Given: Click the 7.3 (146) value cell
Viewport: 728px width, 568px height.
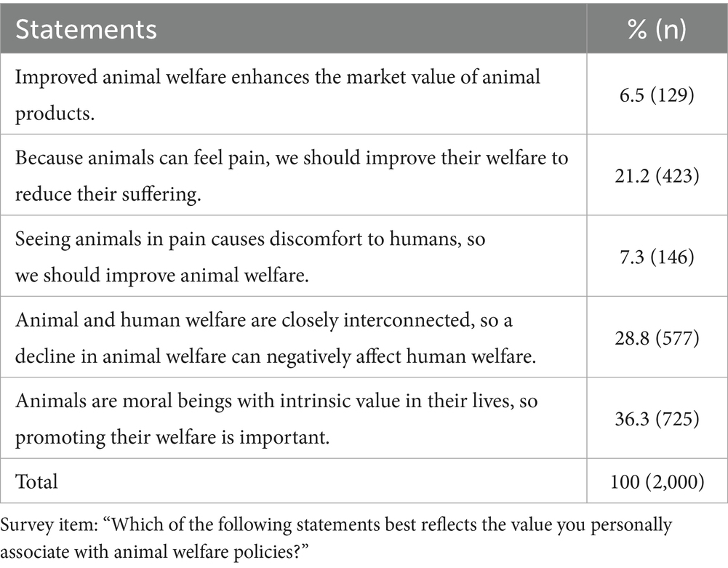Looking at the screenshot, I should 657,257.
